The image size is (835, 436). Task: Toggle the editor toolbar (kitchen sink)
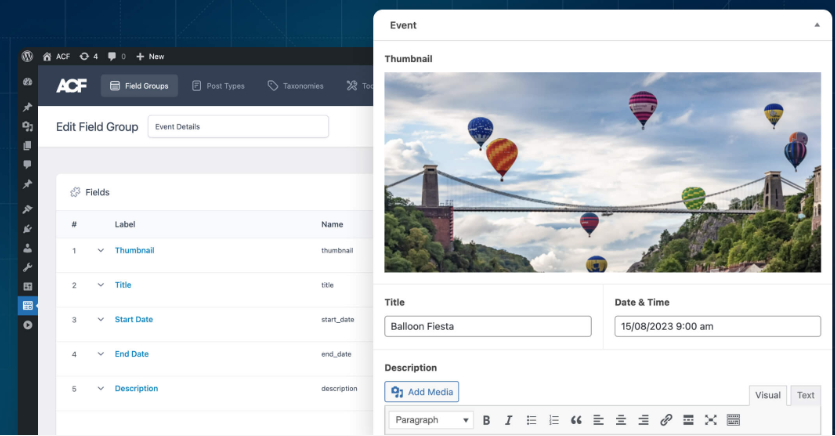[733, 420]
